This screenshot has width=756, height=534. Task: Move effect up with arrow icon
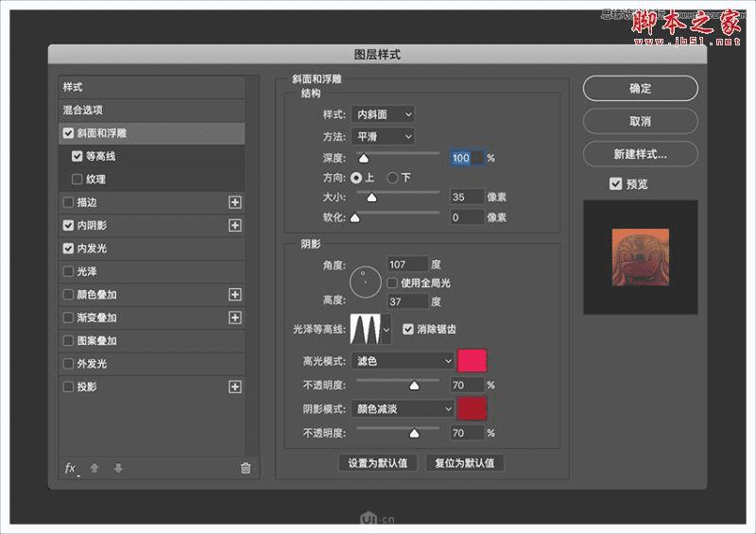point(94,468)
